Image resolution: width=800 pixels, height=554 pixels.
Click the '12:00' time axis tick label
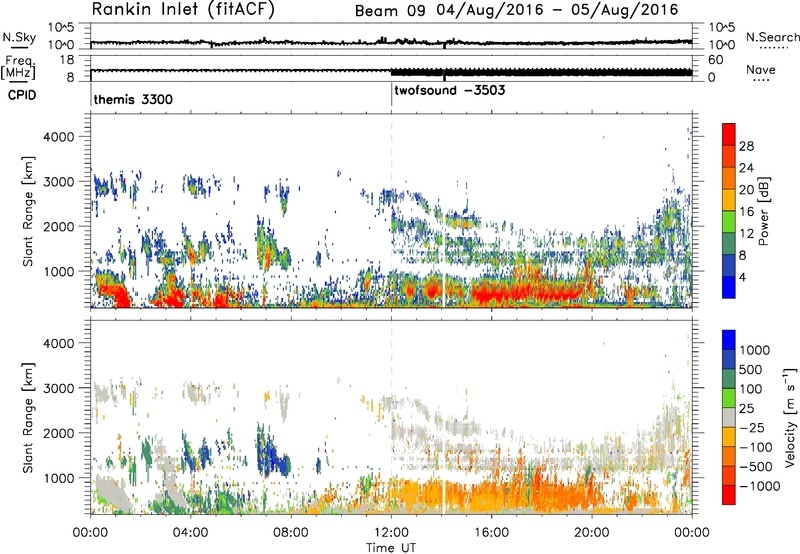391,533
